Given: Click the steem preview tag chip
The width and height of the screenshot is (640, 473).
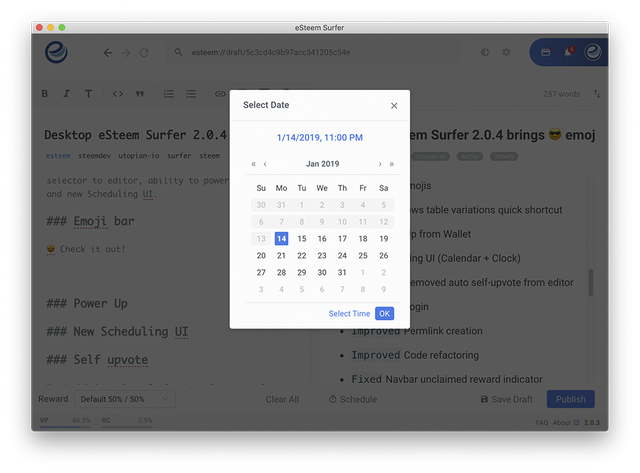Looking at the screenshot, I should point(504,156).
